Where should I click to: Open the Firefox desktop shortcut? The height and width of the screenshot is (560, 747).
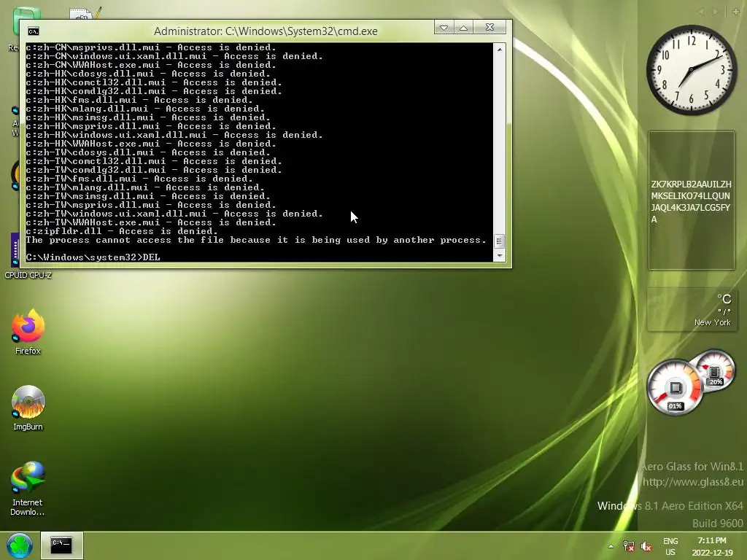28,332
